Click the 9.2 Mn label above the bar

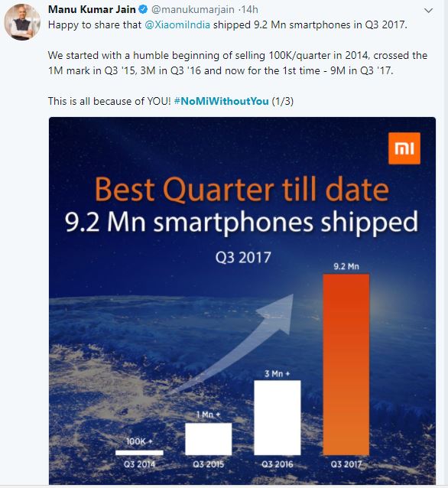pyautogui.click(x=346, y=266)
